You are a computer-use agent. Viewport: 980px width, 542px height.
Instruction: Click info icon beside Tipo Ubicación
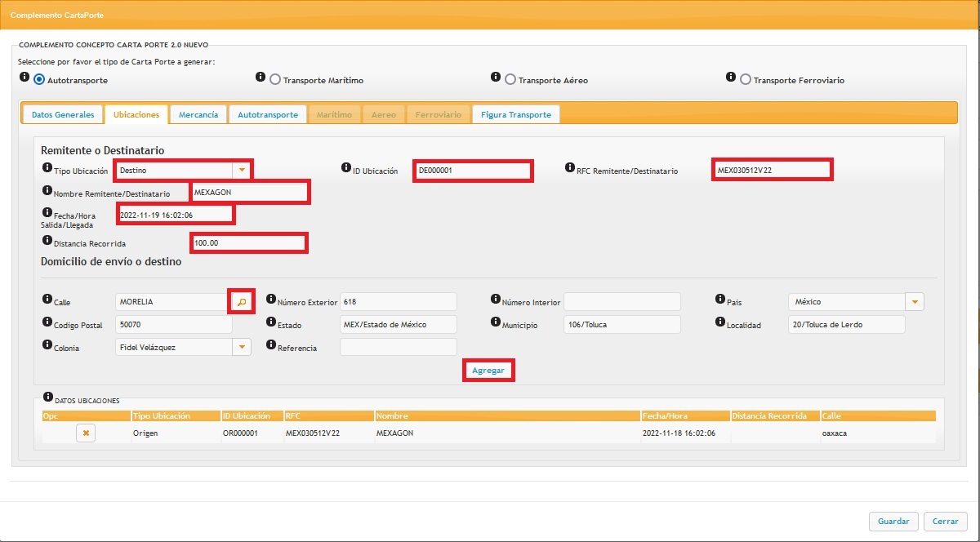[x=47, y=167]
